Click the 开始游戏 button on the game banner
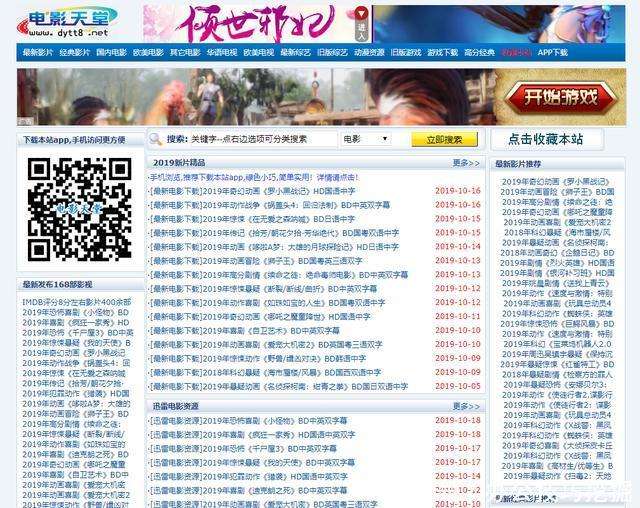 (560, 98)
